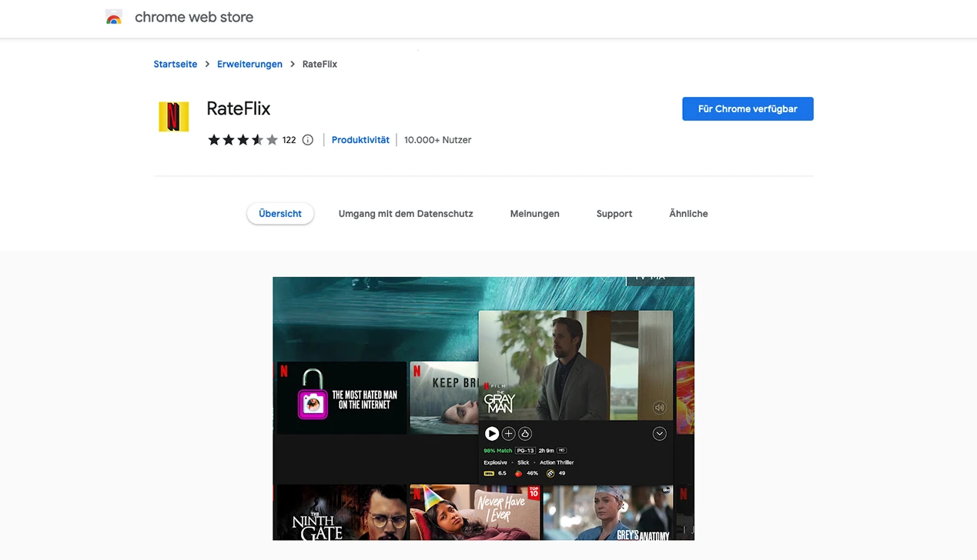This screenshot has height=560, width=977.
Task: Click the volume speaker icon in preview
Action: [x=659, y=408]
